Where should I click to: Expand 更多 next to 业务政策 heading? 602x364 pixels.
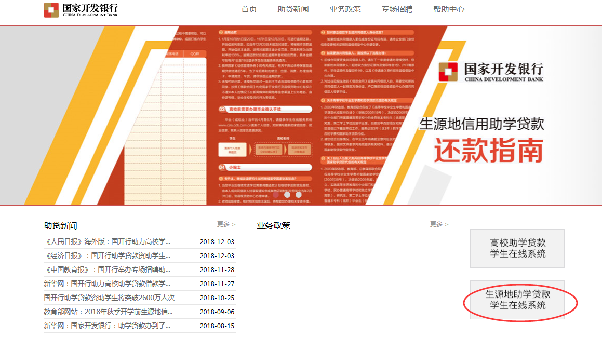[x=439, y=224]
